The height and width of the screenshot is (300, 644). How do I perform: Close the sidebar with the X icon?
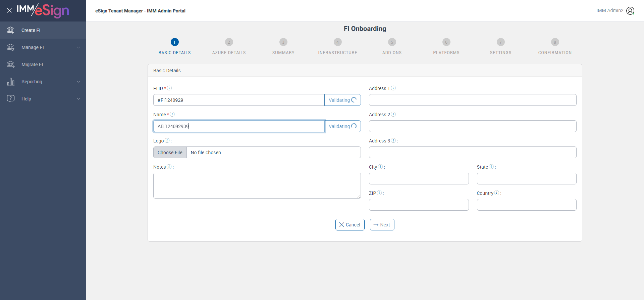point(9,10)
